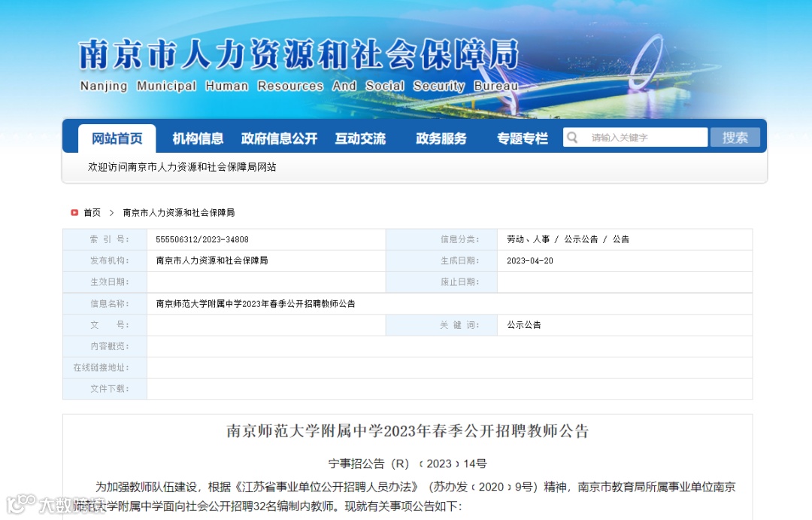Open the 机构信息 menu item

198,138
